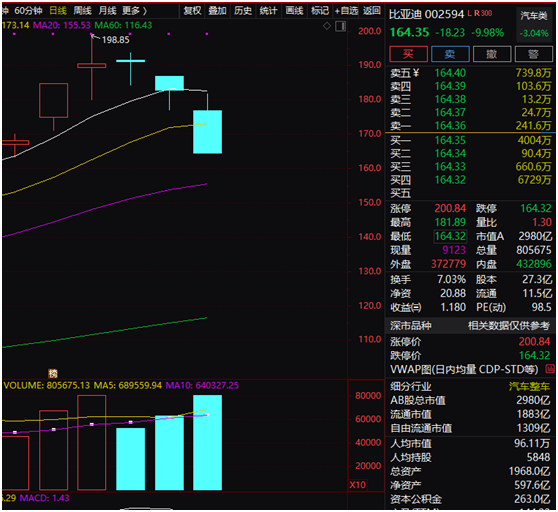558x512 pixels.
Task: Select the 月线 monthly chart tab
Action: point(107,11)
